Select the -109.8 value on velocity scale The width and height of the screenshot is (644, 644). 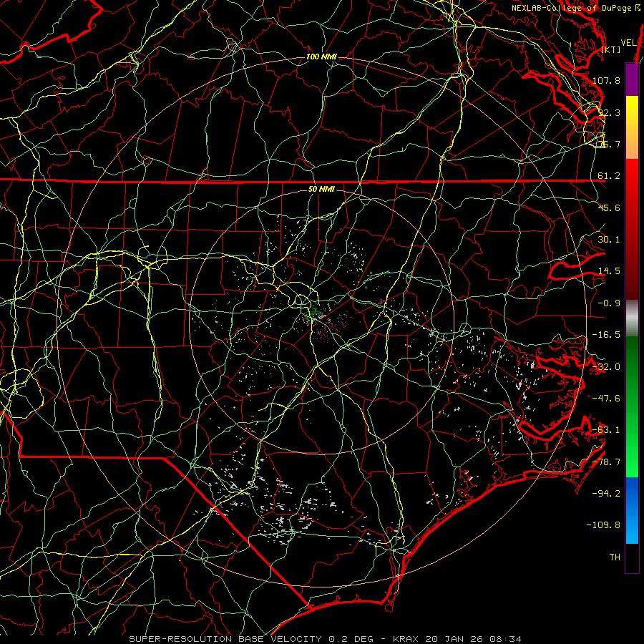[x=604, y=525]
